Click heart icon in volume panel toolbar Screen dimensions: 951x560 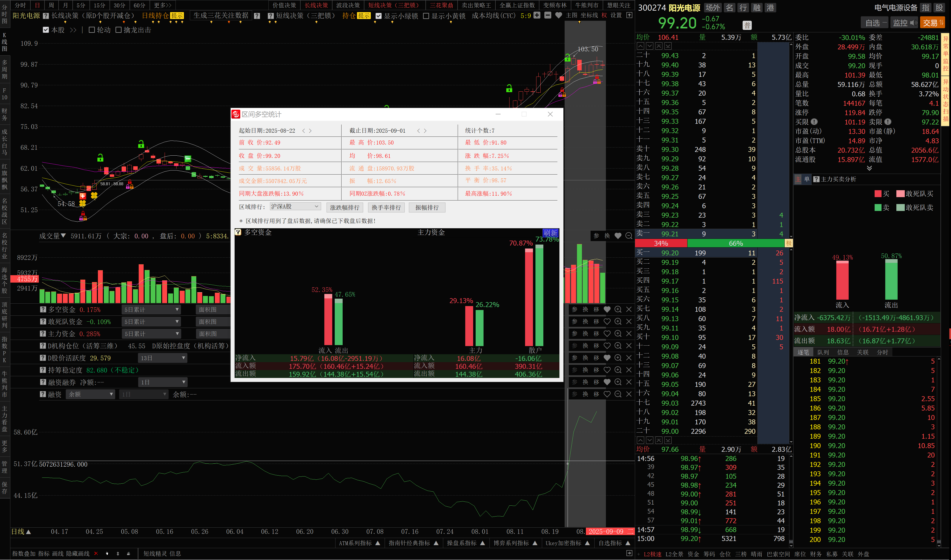click(618, 236)
